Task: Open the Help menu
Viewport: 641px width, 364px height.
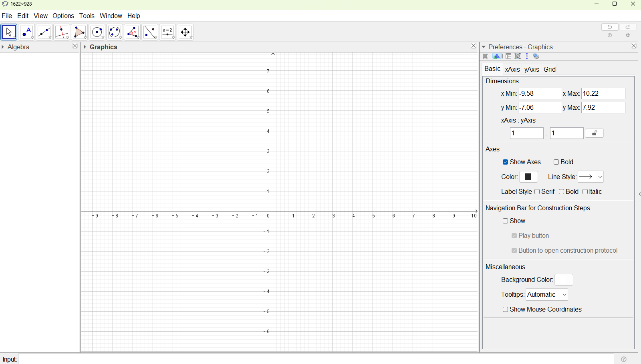Action: (134, 16)
